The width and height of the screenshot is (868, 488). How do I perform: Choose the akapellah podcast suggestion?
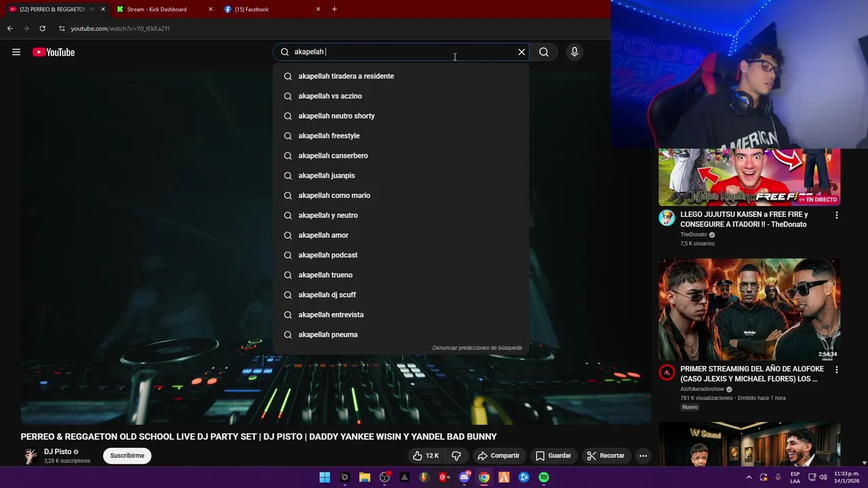pyautogui.click(x=401, y=255)
